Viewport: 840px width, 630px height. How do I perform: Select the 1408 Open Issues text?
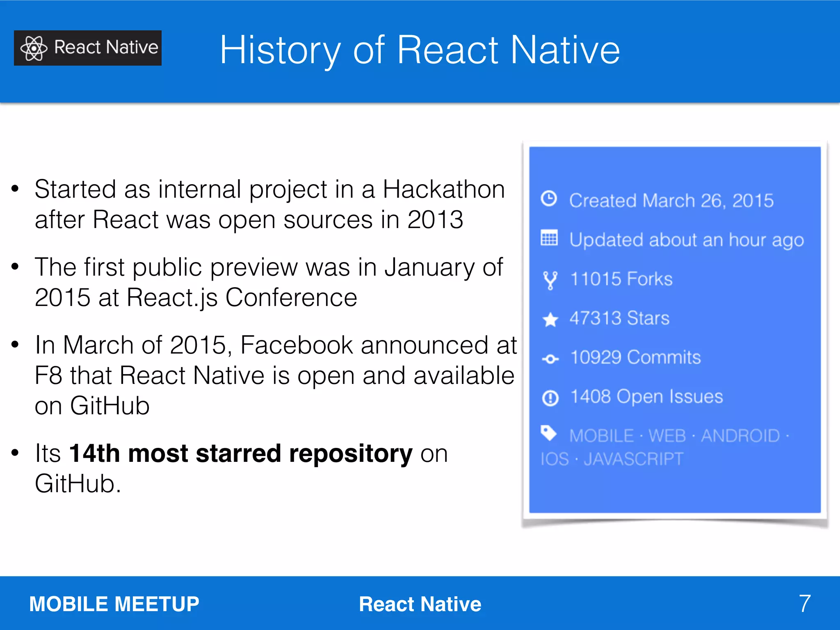point(646,397)
